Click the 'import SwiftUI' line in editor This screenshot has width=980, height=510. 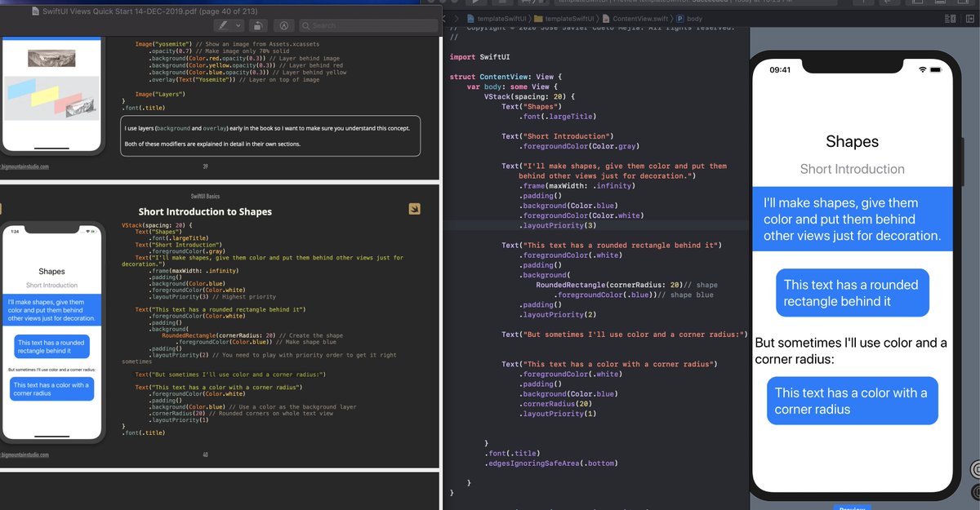[479, 57]
